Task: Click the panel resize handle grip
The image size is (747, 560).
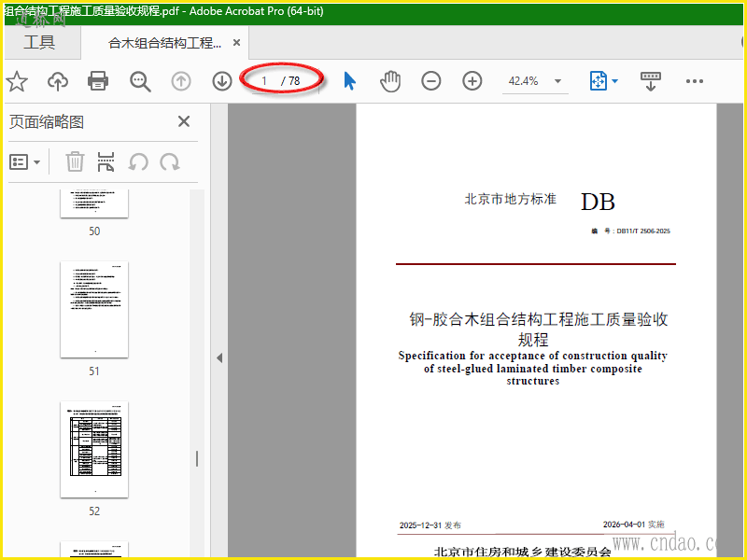Action: coord(197,458)
